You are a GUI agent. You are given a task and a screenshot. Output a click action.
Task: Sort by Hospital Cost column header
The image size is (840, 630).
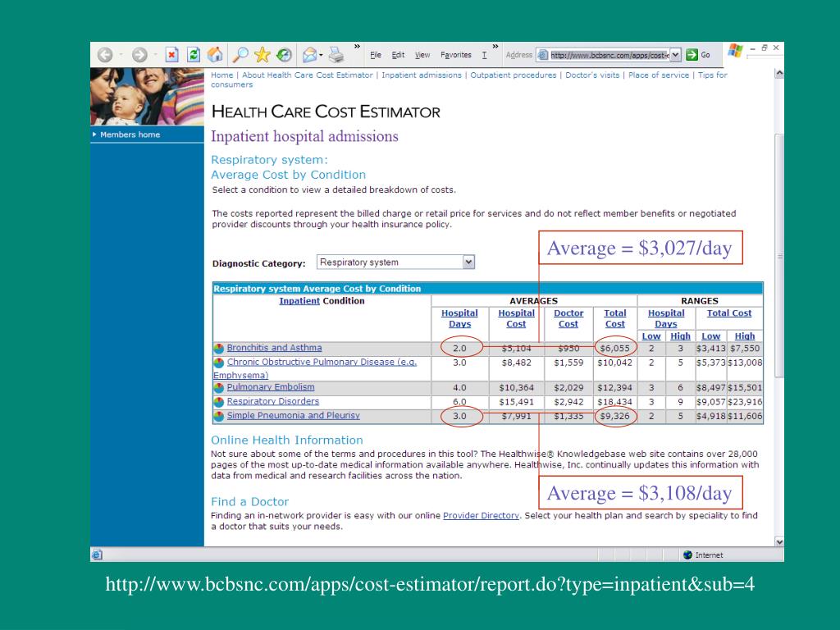pyautogui.click(x=517, y=318)
